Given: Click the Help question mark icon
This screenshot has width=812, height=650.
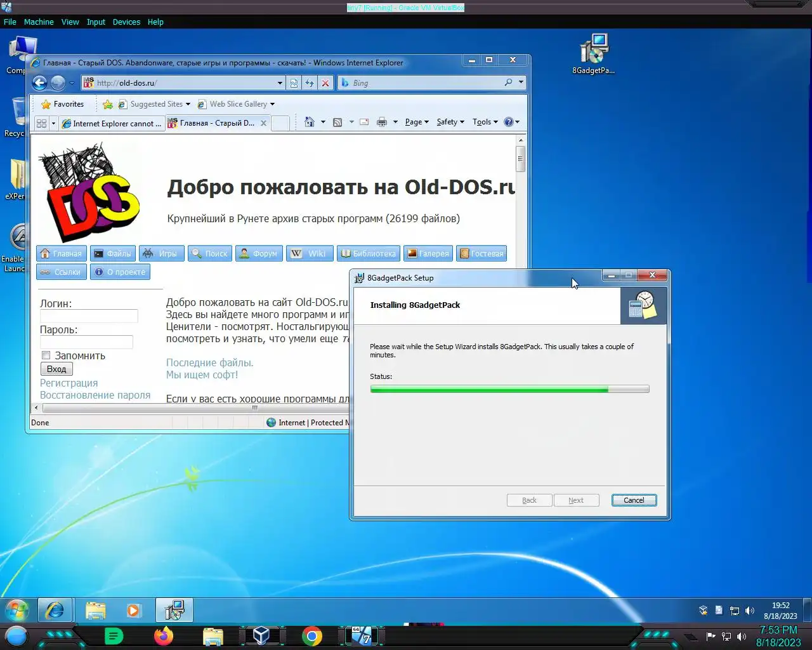Looking at the screenshot, I should click(x=508, y=122).
